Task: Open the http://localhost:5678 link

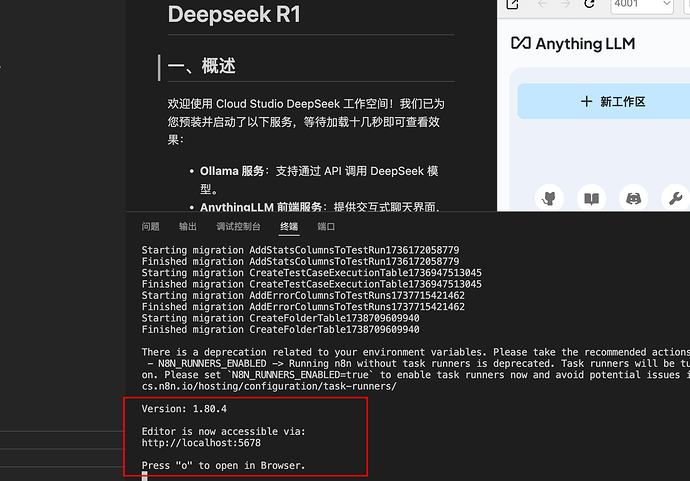Action: pyautogui.click(x=201, y=443)
